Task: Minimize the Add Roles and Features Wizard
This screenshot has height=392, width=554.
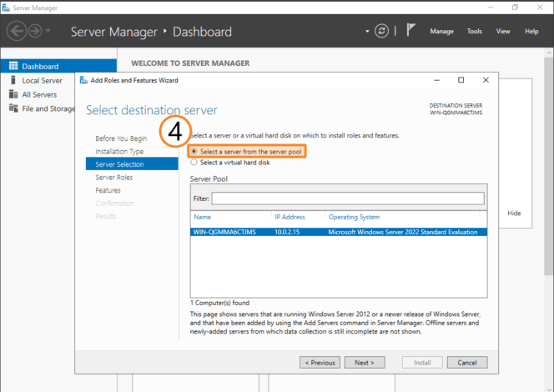Action: coord(436,80)
